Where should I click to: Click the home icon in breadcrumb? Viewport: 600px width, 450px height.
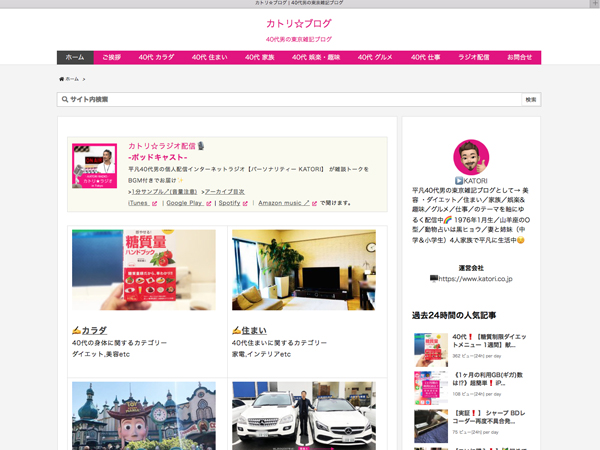coord(61,79)
